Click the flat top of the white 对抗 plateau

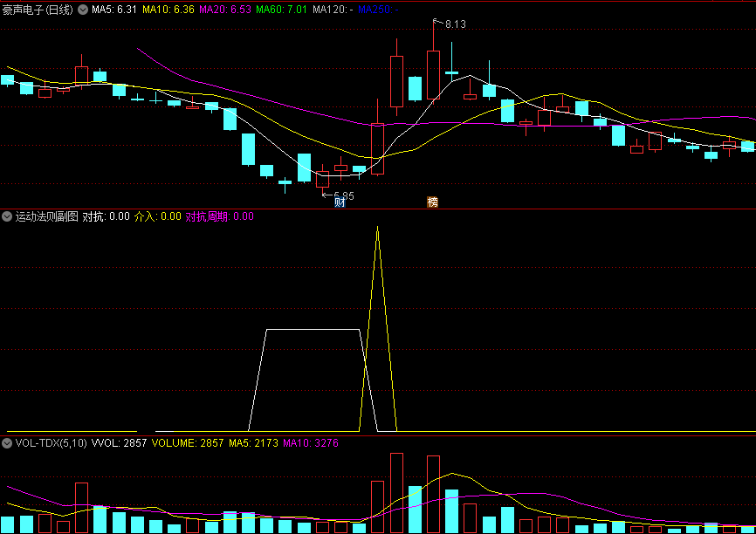313,330
